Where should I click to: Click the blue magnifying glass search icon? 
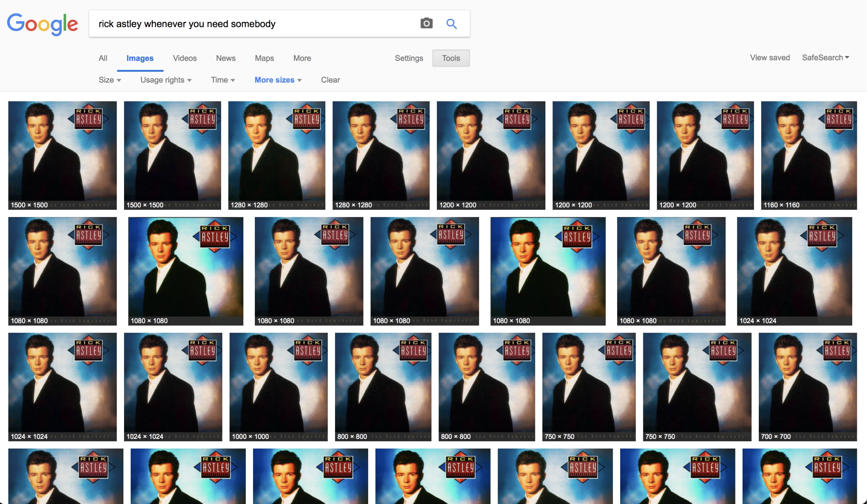(x=451, y=24)
